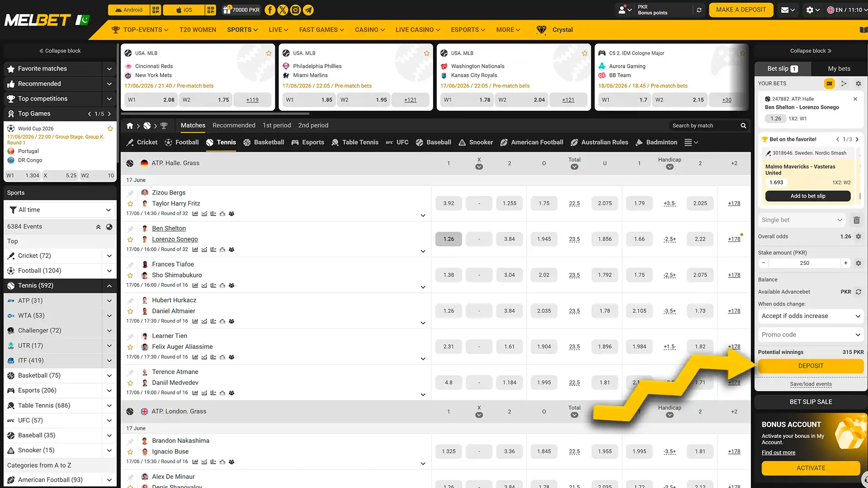Increase stake amount with plus button
This screenshot has width=868, height=488.
(845, 263)
